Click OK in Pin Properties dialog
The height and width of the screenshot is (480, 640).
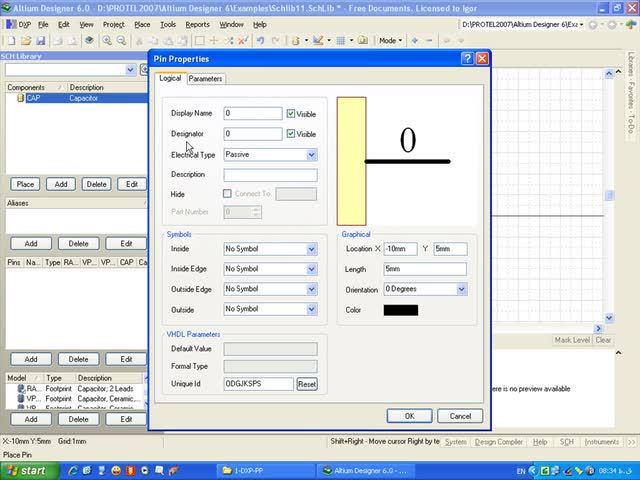(x=409, y=416)
